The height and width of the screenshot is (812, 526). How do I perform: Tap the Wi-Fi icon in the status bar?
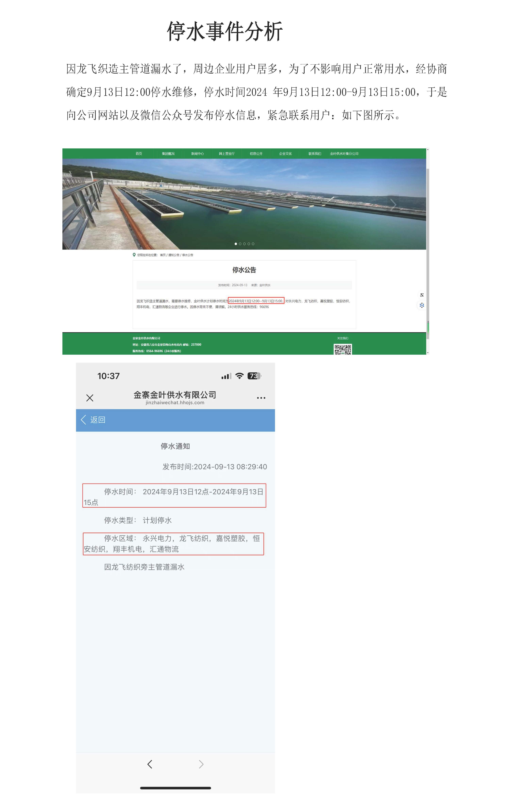240,376
